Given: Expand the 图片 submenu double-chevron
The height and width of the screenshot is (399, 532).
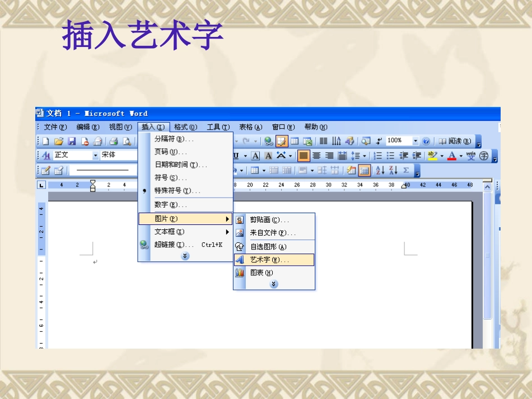Looking at the screenshot, I should [273, 284].
